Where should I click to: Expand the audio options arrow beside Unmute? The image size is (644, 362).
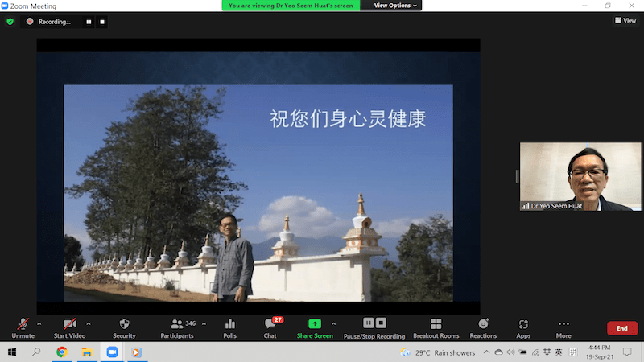coord(39,323)
